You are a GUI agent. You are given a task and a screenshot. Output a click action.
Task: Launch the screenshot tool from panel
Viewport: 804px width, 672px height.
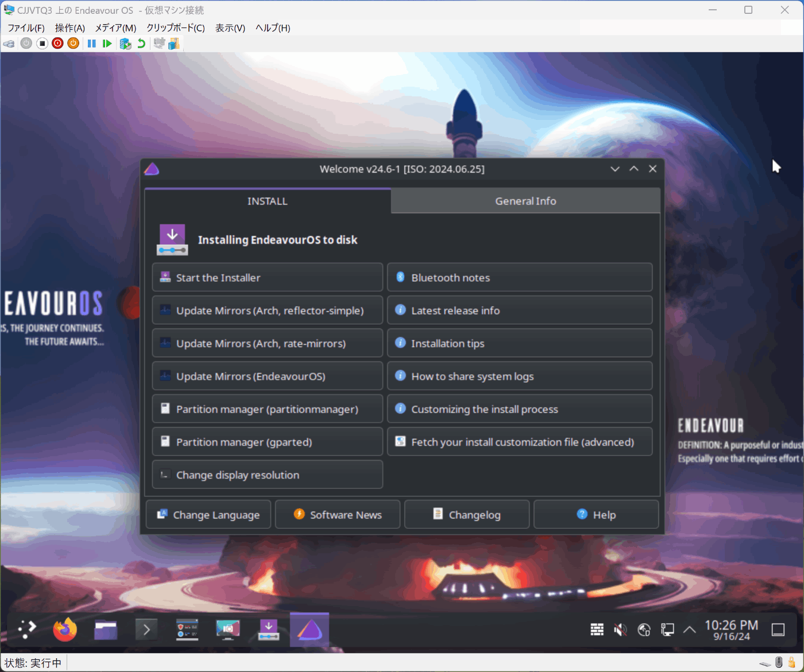click(228, 630)
